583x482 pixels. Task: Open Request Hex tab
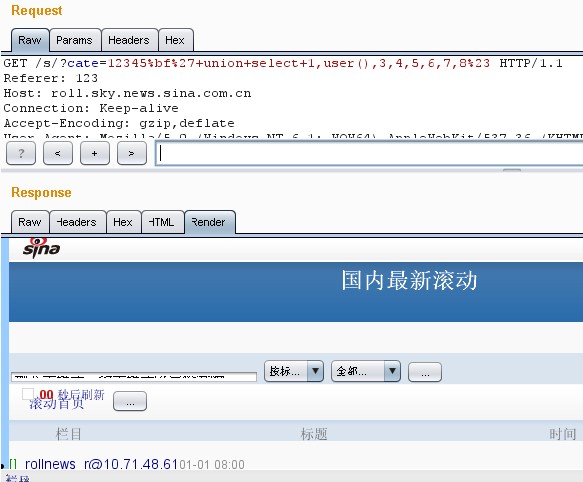tap(175, 40)
